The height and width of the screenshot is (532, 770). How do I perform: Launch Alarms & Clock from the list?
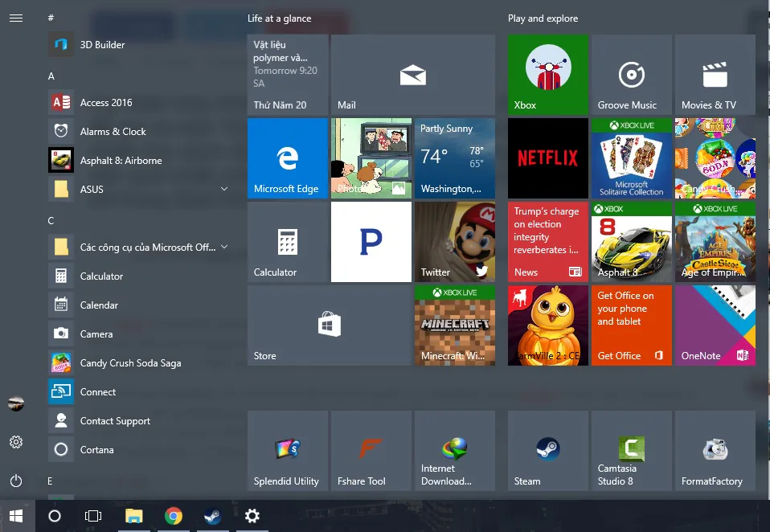pos(140,132)
